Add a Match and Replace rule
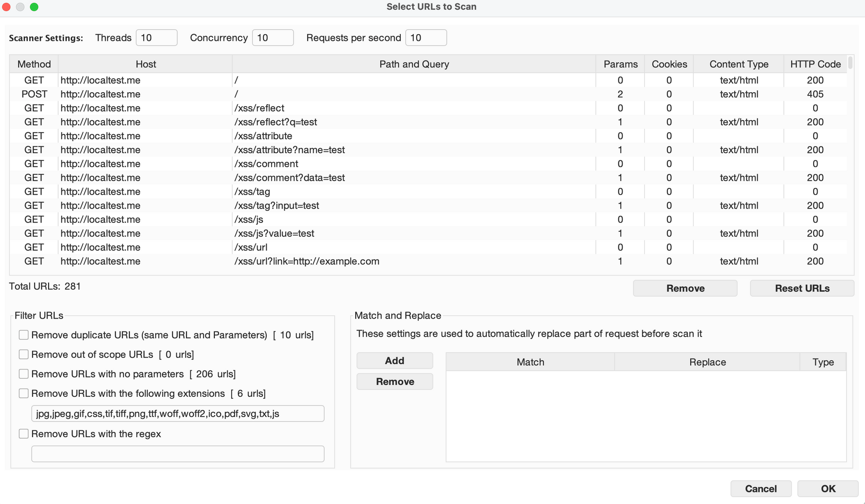Image resolution: width=865 pixels, height=504 pixels. point(395,361)
